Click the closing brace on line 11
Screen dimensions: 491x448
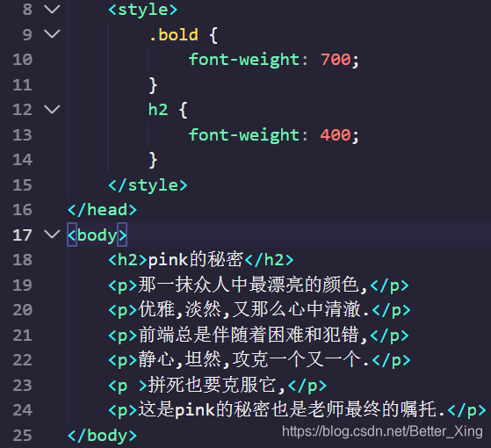pyautogui.click(x=153, y=85)
